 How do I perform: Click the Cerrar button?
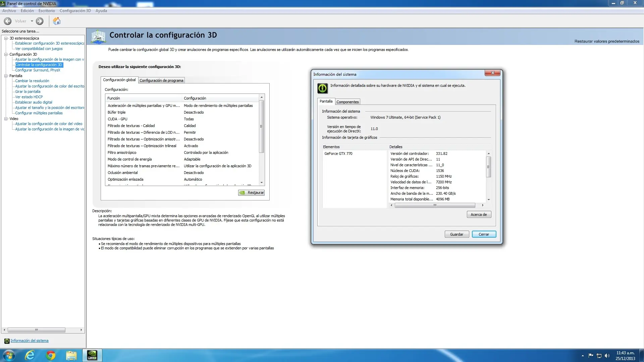click(484, 234)
